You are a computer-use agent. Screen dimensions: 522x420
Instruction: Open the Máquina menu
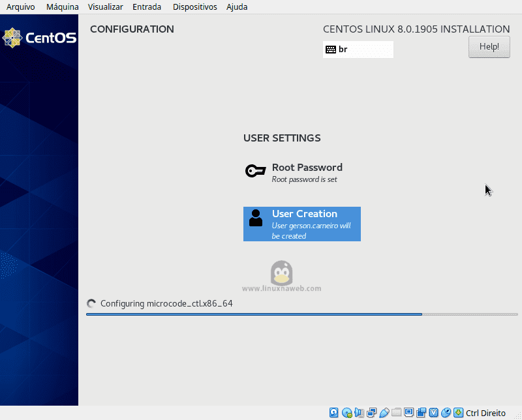point(62,7)
